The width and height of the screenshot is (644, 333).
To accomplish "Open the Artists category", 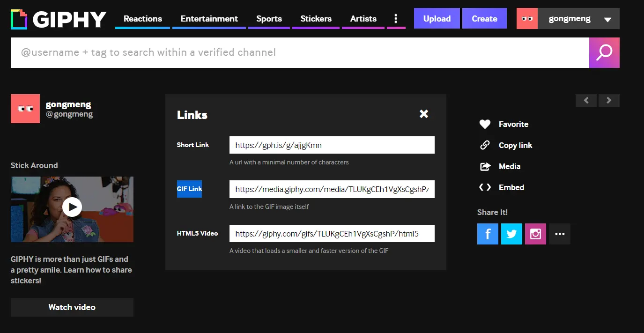I will (363, 19).
